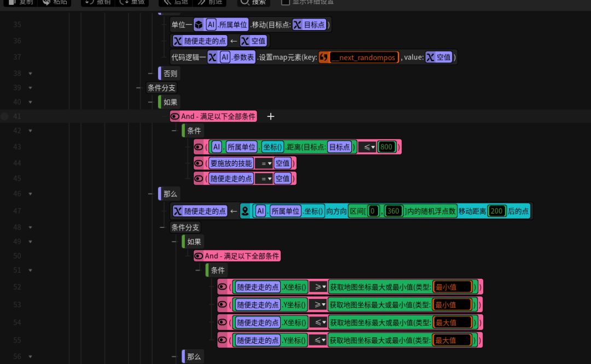Collapse the fold arrow at line 42

pos(30,131)
